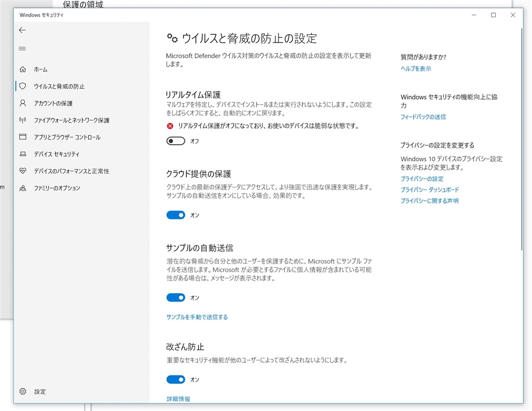Open デバイスのパフォーマンスと正常性
532x411 pixels.
82,171
